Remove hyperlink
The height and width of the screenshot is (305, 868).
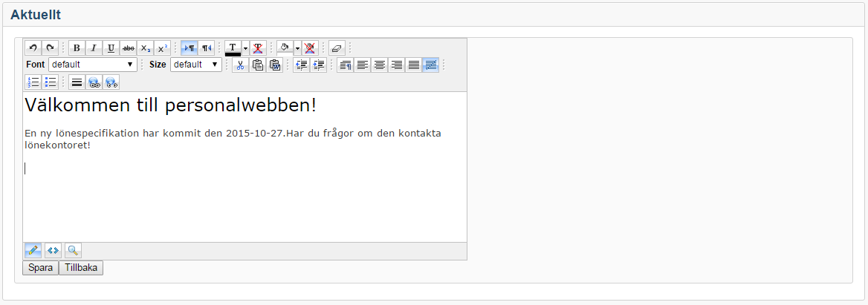click(x=111, y=82)
